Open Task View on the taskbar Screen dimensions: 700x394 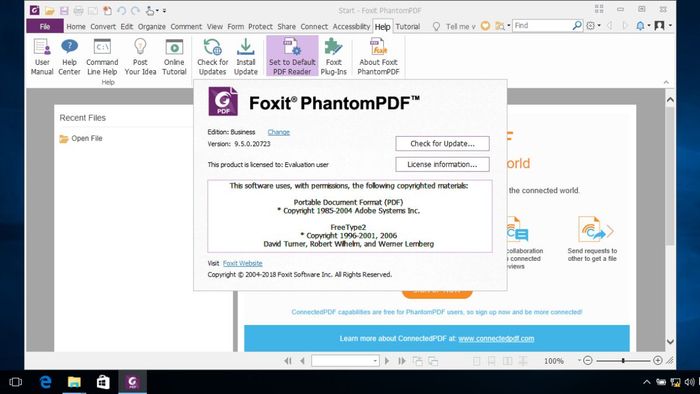pyautogui.click(x=15, y=382)
